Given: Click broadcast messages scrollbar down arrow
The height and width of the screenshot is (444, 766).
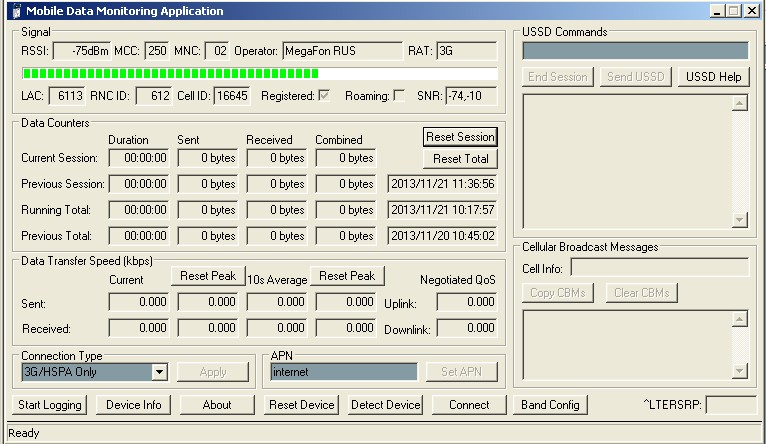Looking at the screenshot, I should 740,371.
